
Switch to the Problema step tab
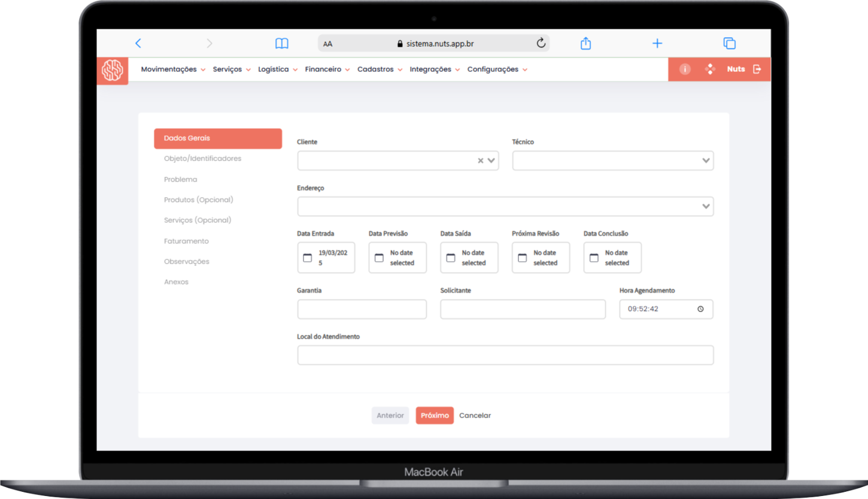[x=180, y=179]
